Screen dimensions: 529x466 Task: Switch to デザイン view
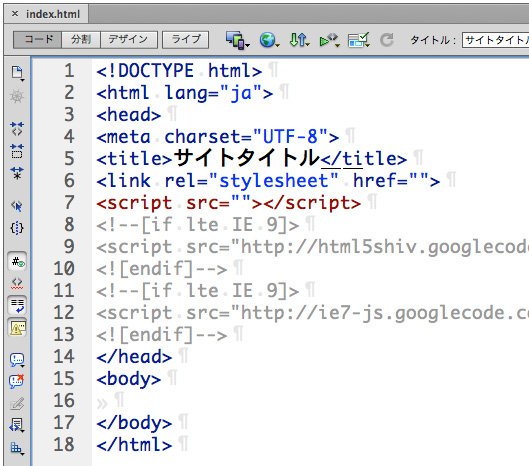(129, 39)
